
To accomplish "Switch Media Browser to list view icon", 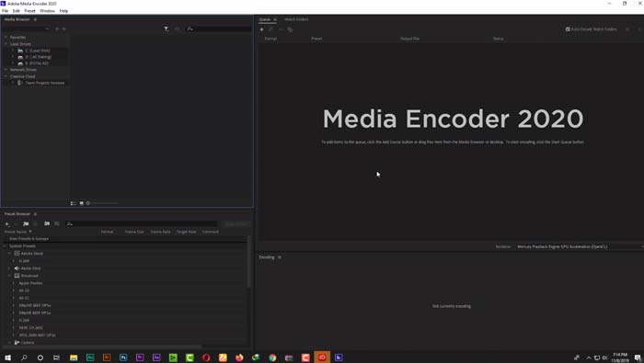I will [73, 203].
